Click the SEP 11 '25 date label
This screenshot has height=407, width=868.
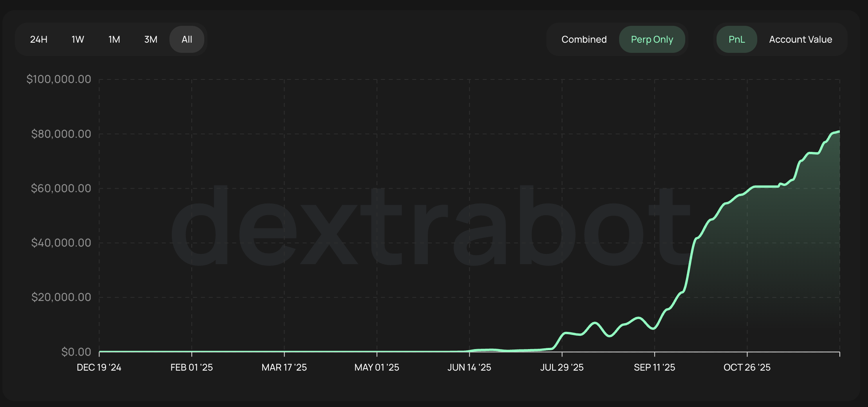[x=655, y=367]
